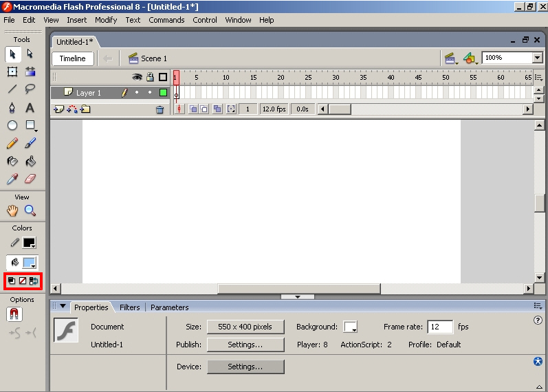Select the Selection (arrow) tool

[12, 54]
